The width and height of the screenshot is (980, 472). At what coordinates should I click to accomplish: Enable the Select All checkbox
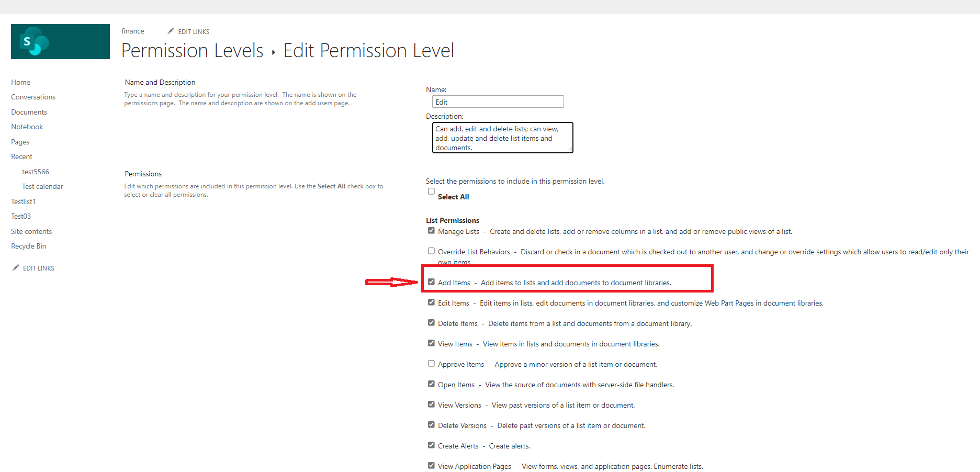[x=431, y=191]
